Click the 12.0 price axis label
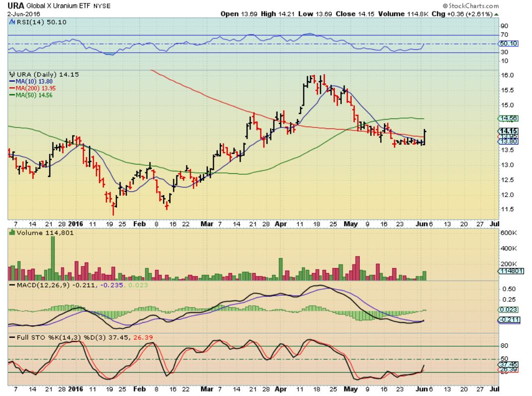The width and height of the screenshot is (532, 396). [x=507, y=195]
